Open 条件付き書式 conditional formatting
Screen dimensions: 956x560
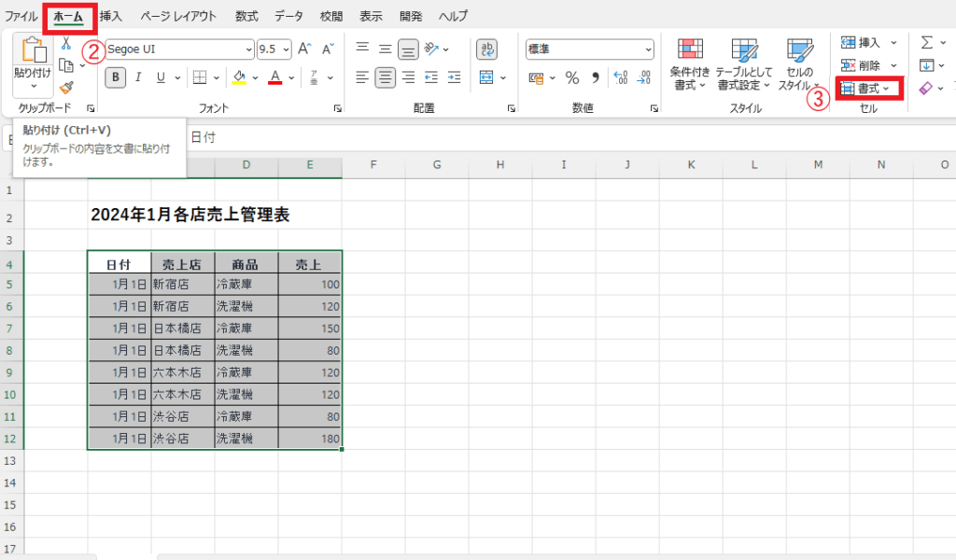[690, 64]
